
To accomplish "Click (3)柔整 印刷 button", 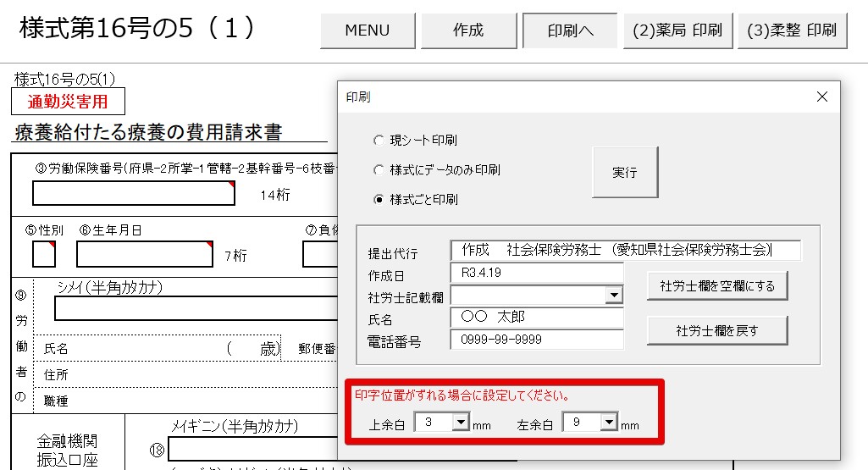I will tap(792, 30).
